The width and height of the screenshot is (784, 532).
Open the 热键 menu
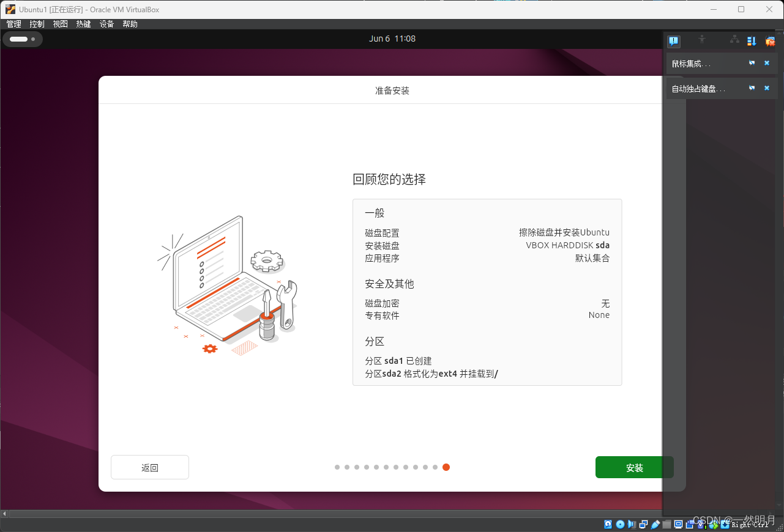point(83,24)
